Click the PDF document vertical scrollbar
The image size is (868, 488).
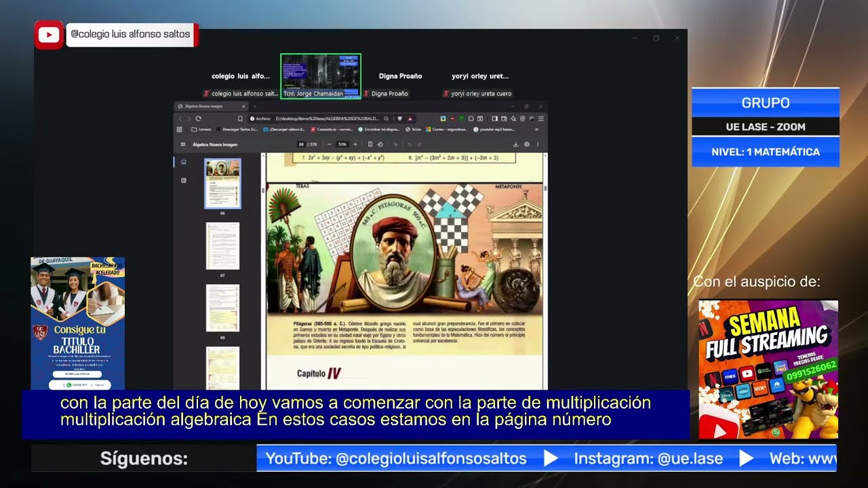coord(545,271)
